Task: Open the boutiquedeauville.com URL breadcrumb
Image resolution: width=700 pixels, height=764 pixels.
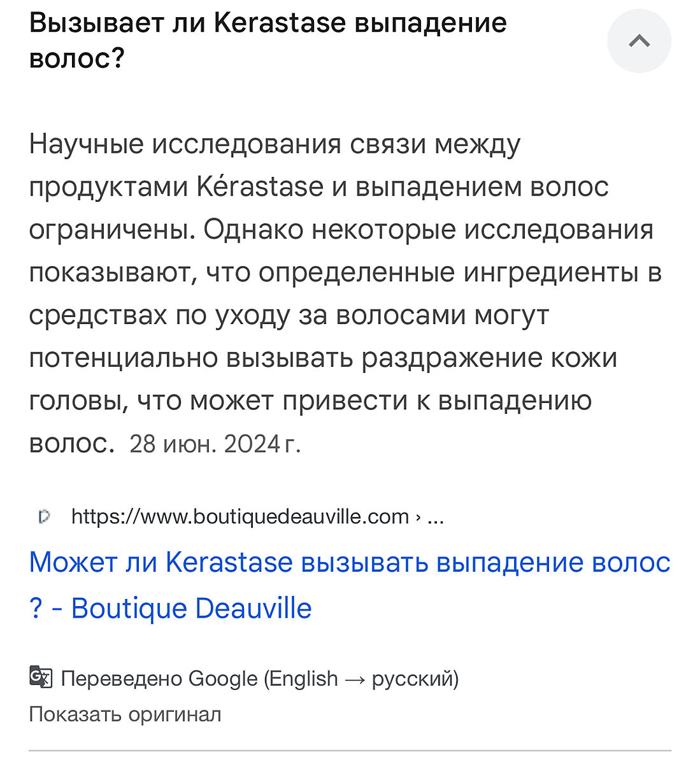Action: (240, 516)
